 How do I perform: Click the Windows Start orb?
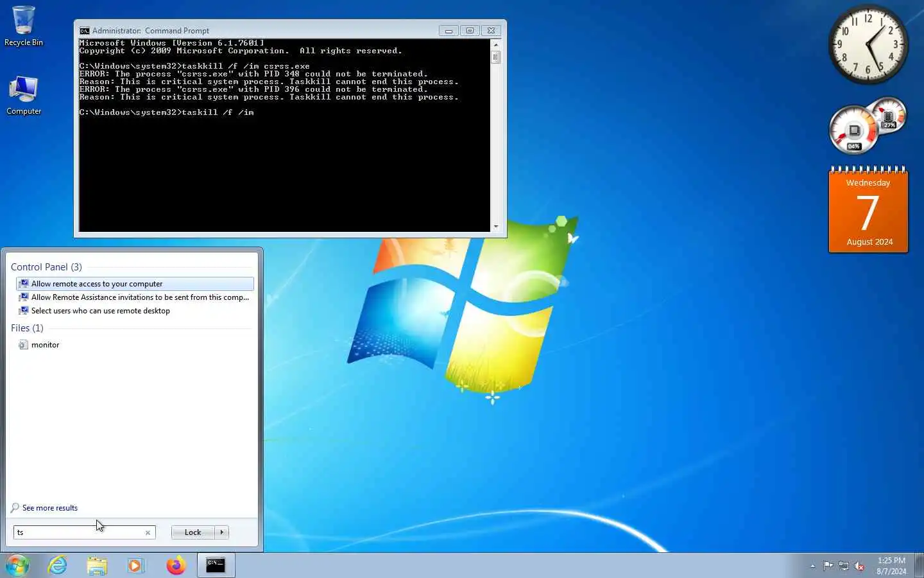tap(17, 565)
